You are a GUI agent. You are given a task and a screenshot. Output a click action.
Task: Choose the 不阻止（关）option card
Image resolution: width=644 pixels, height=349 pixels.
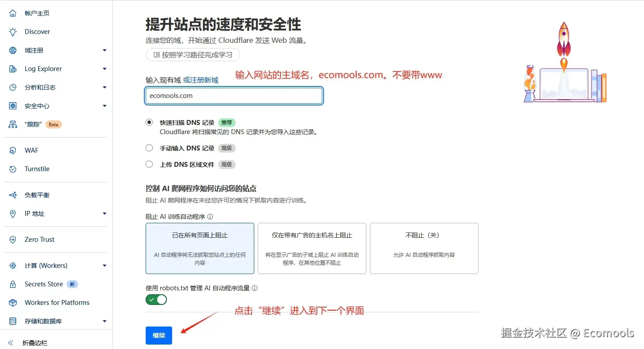click(424, 248)
